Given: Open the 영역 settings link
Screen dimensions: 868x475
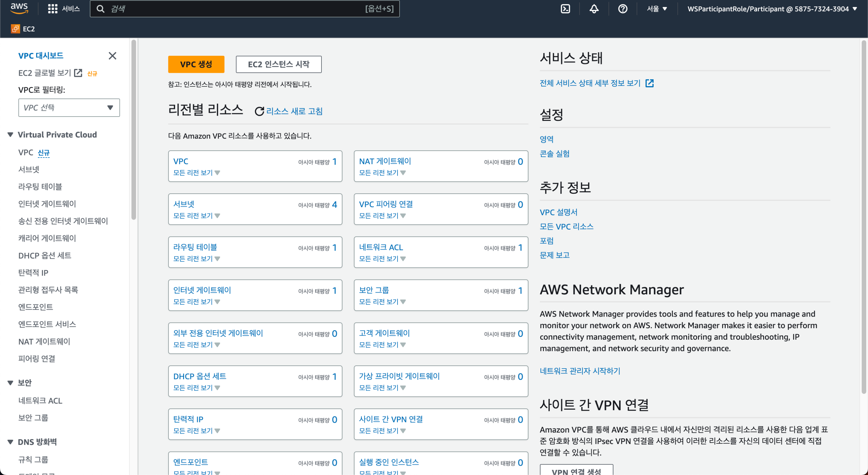Looking at the screenshot, I should pos(547,139).
